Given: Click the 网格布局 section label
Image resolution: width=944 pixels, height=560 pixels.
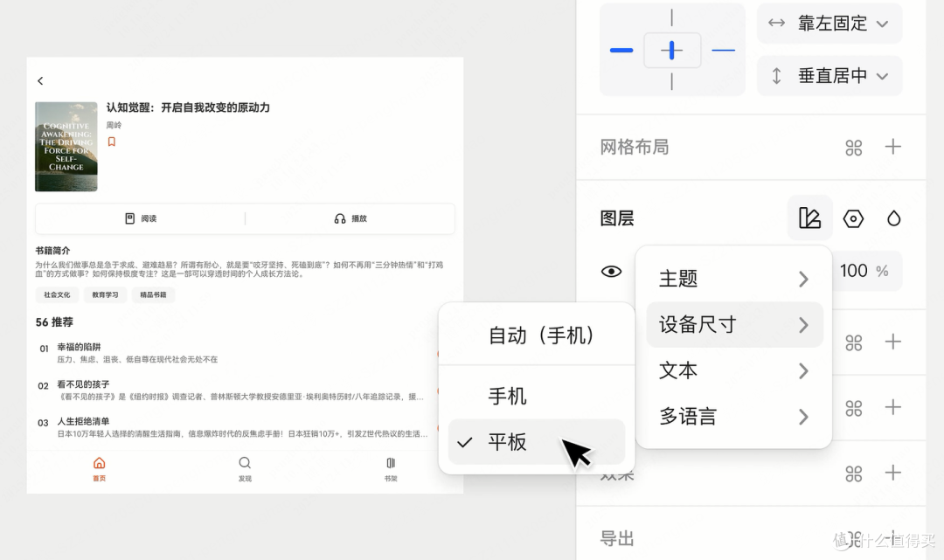Looking at the screenshot, I should pyautogui.click(x=634, y=147).
